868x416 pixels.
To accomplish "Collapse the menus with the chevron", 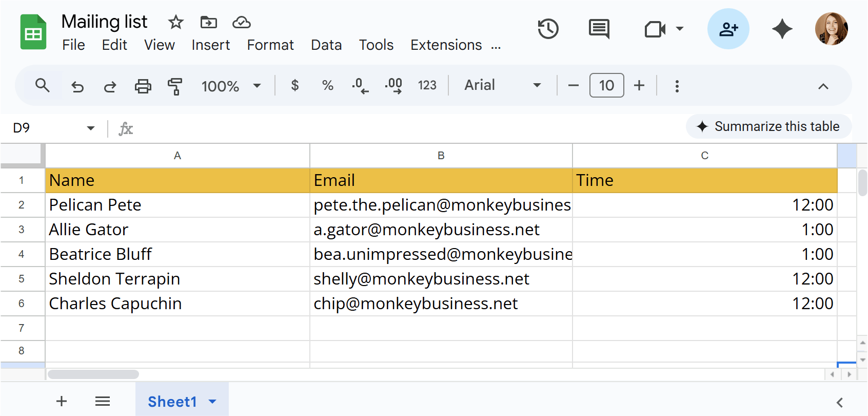I will click(x=823, y=86).
